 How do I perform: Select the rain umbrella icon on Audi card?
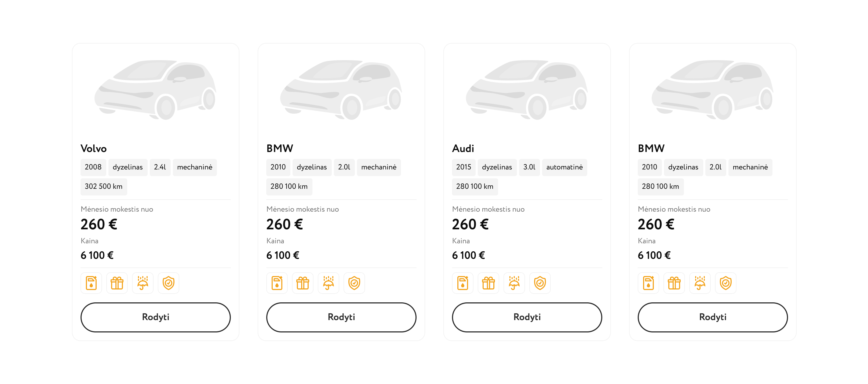click(514, 283)
